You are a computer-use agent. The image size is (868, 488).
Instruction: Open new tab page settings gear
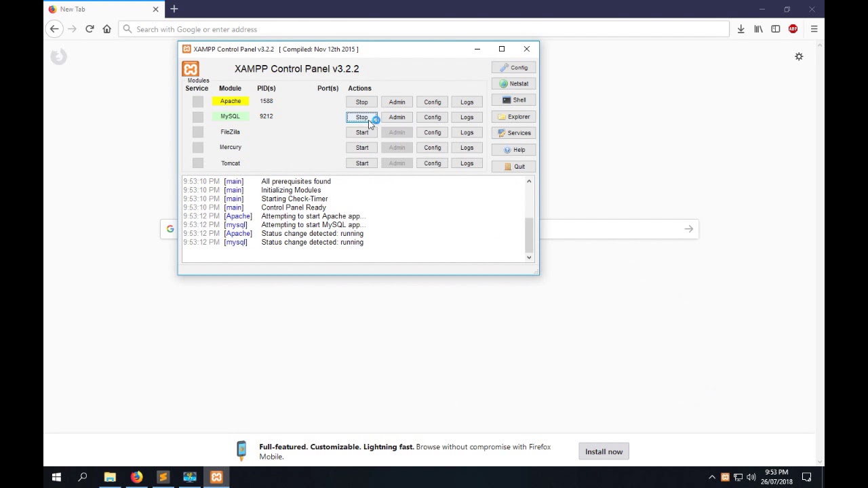[x=799, y=57]
